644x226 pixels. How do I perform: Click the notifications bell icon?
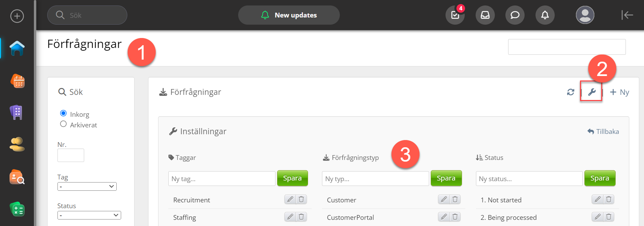pos(545,15)
